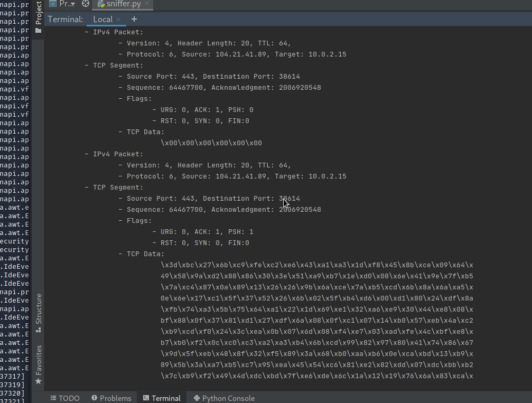Viewport: 532px width, 403px height.
Task: Click log entry '37317]' in left window
Action: click(x=12, y=377)
